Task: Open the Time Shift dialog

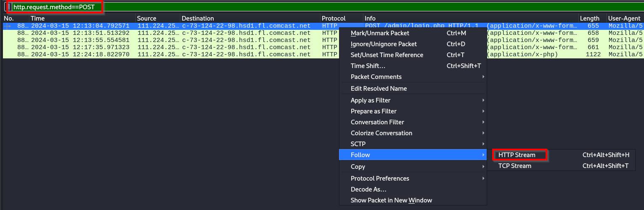Action: click(368, 66)
